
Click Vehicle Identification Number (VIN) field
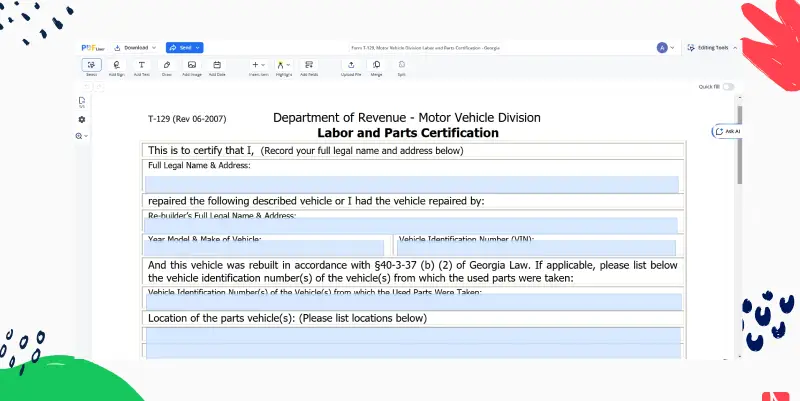536,248
